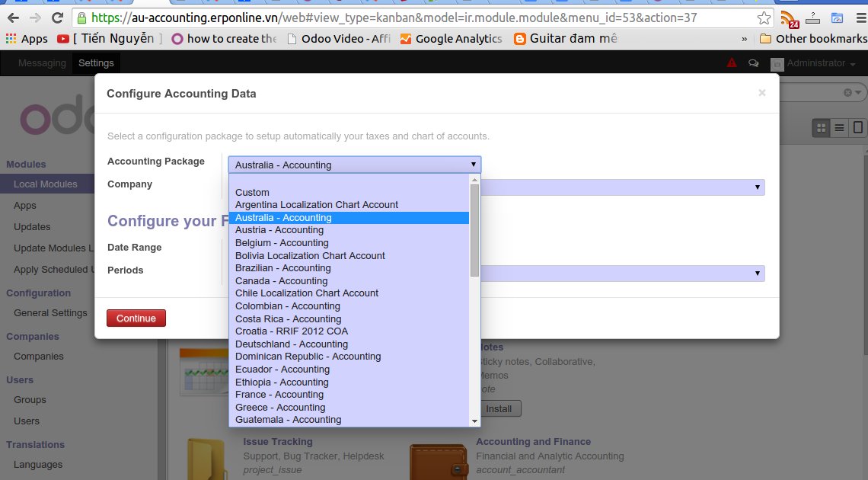Select Bolivia Localization Chart Account
The image size is (868, 480).
tap(349, 256)
